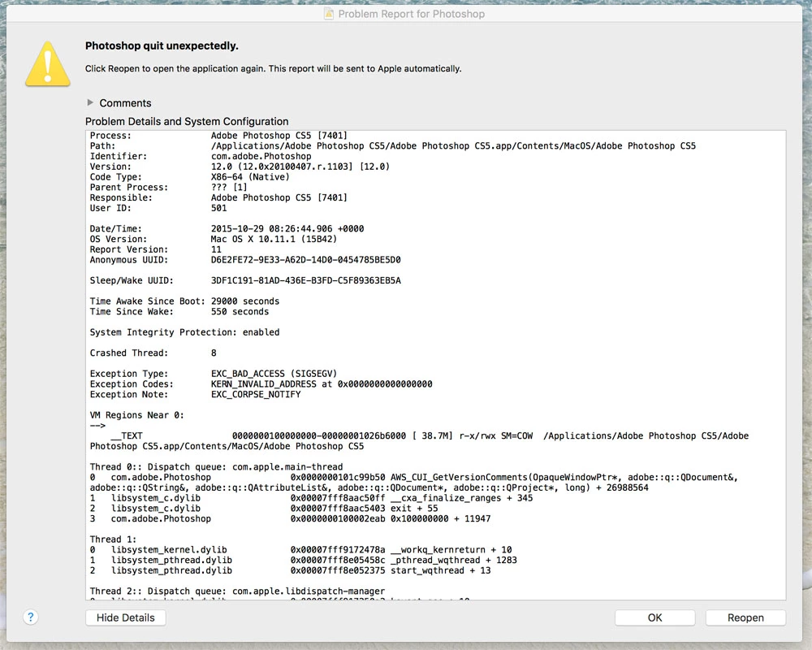The image size is (812, 650).
Task: Click 'com.adobe.Photoshop' in the Identifier line
Action: [261, 157]
